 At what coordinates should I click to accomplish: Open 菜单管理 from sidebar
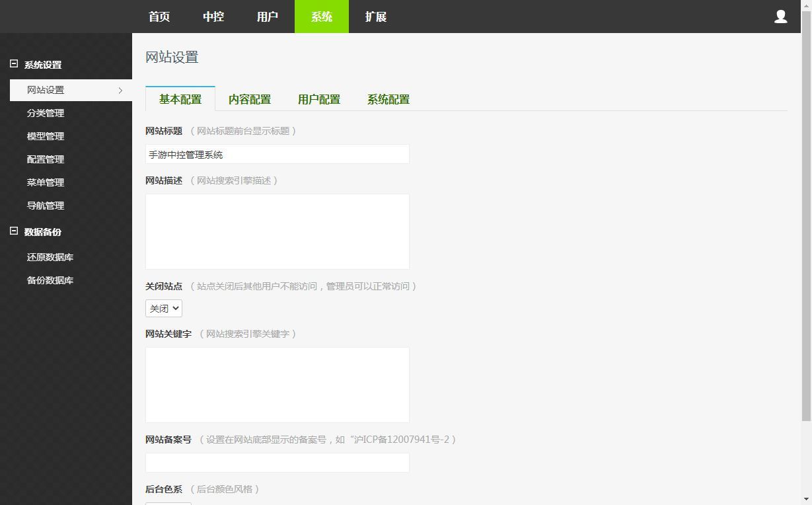(46, 182)
